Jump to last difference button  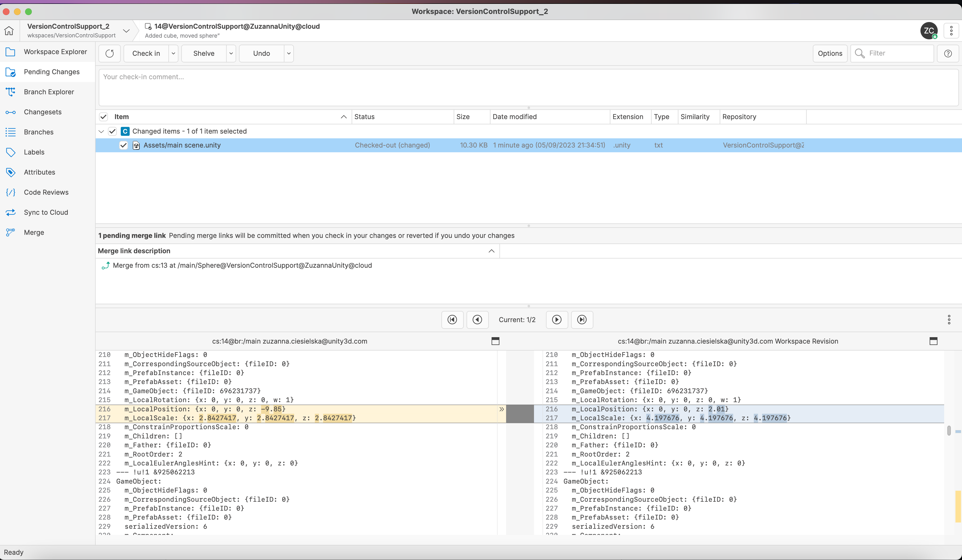click(582, 320)
